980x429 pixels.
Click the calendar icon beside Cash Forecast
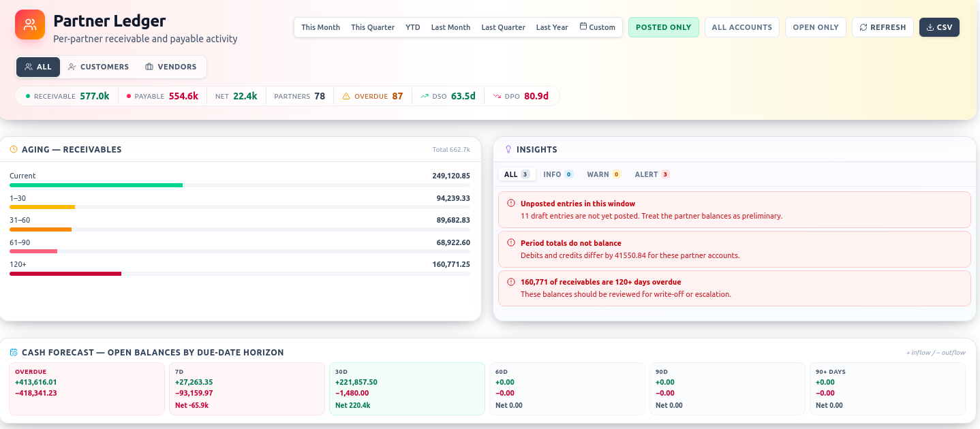coord(14,352)
